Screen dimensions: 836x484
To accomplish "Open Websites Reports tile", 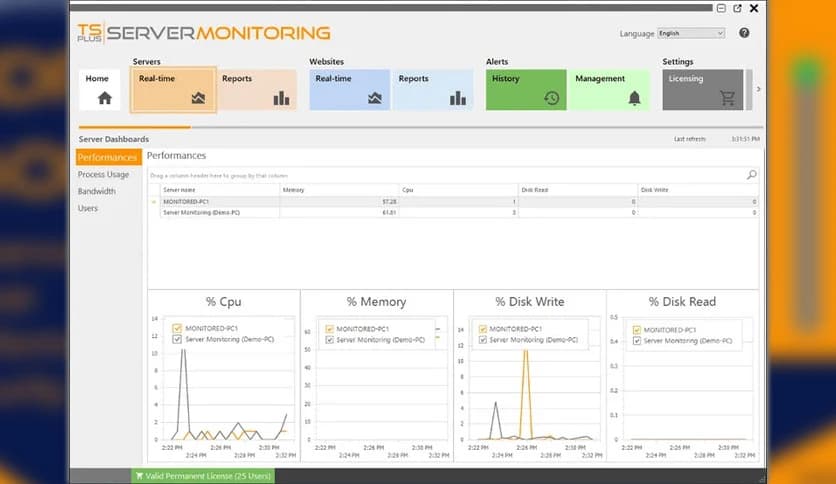I will coord(433,90).
